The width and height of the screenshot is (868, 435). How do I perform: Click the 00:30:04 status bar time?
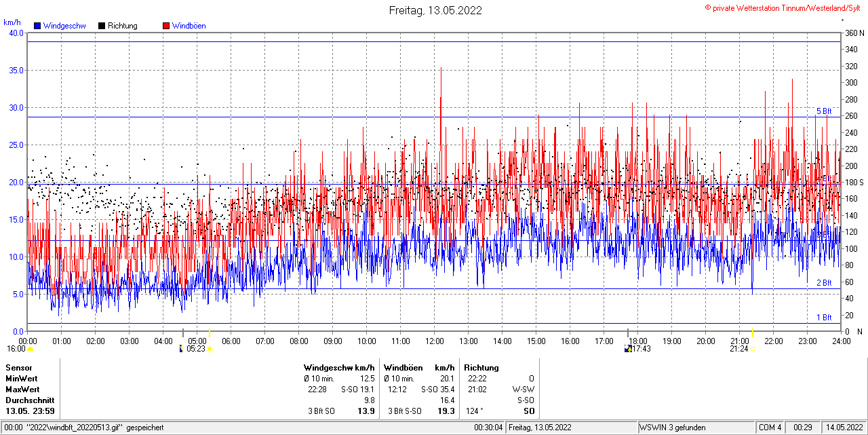tap(489, 428)
